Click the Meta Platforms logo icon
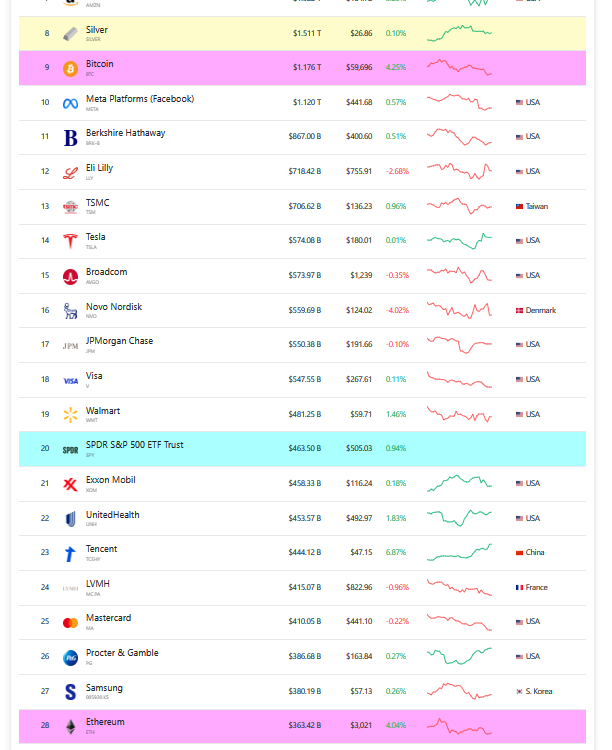Viewport: 612px width, 750px height. [x=70, y=103]
